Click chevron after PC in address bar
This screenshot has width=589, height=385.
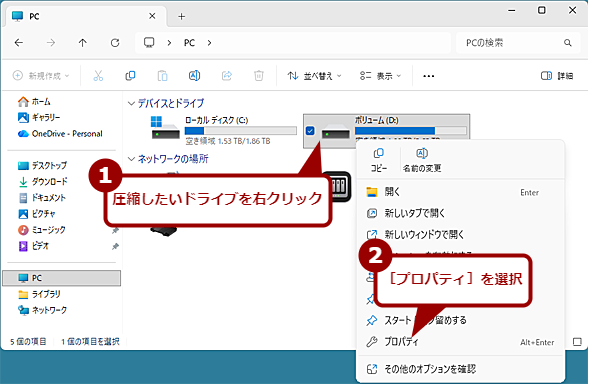(x=209, y=43)
